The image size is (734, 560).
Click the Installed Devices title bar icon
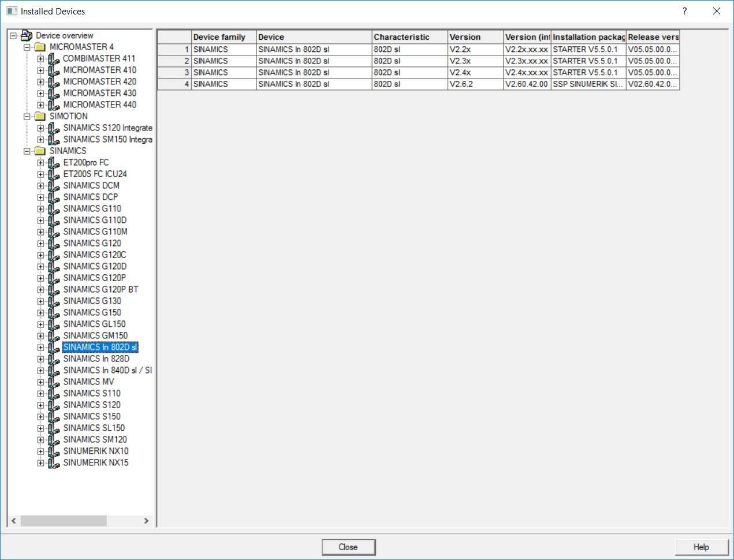pos(12,11)
